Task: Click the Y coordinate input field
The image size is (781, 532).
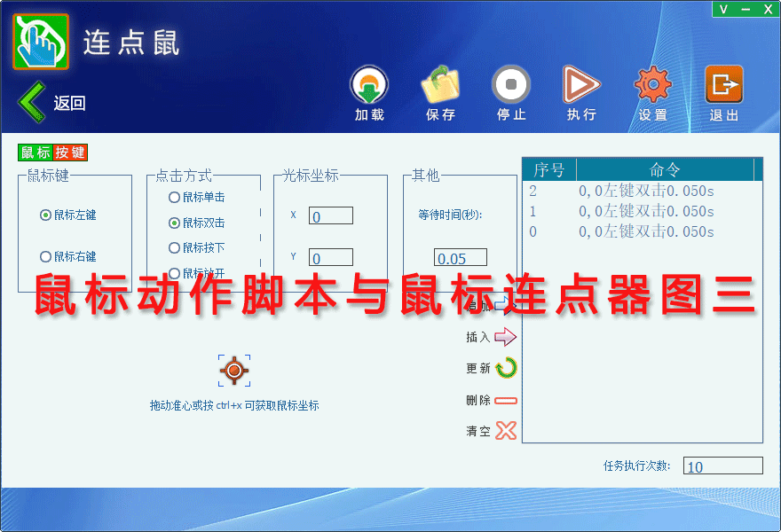Action: [331, 258]
